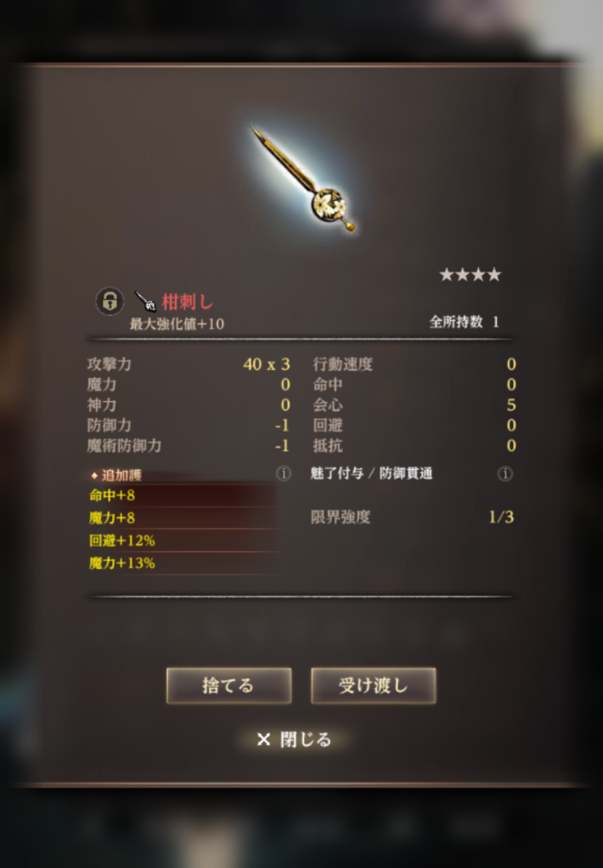The image size is (603, 868).
Task: Click the 限界強度 1/3 value
Action: tap(501, 517)
